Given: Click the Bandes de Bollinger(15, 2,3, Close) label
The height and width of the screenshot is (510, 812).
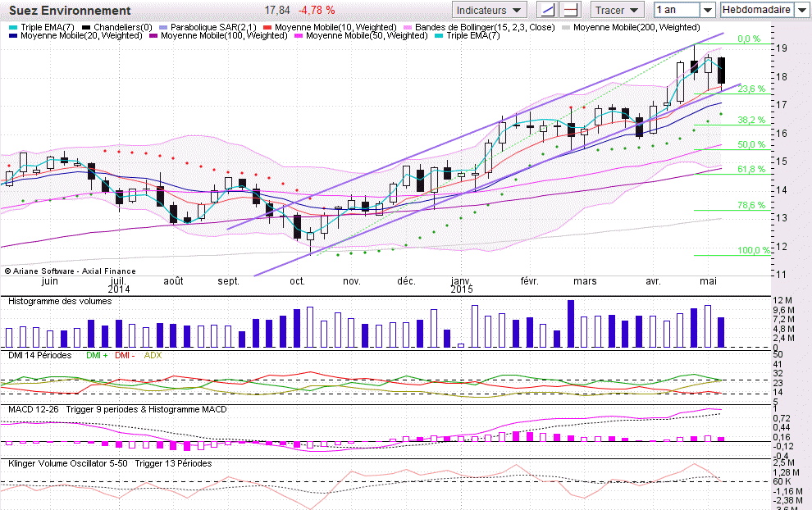Looking at the screenshot, I should coord(485,27).
